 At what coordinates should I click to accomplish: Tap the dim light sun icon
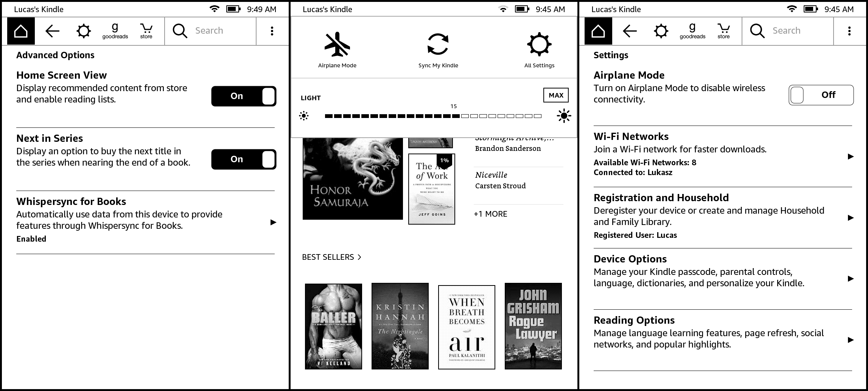[304, 116]
